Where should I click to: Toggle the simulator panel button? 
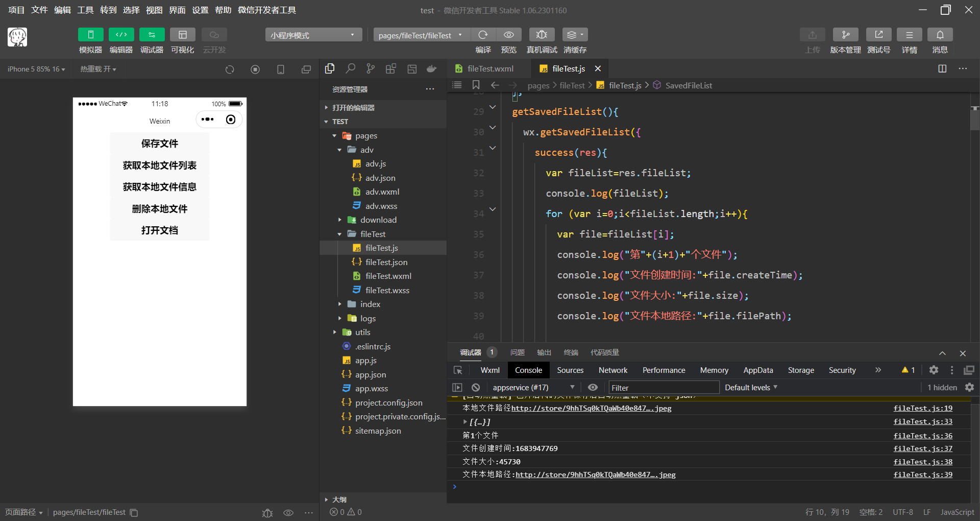[x=90, y=35]
